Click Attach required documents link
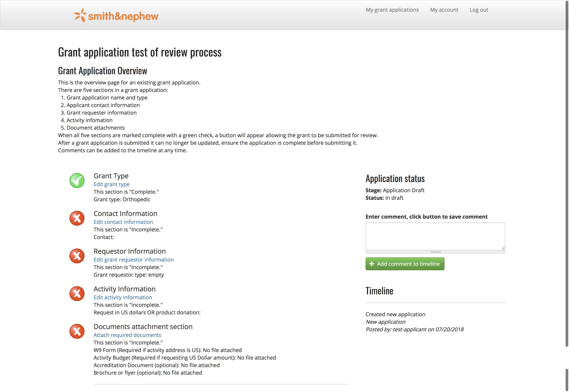569x392 pixels. pyautogui.click(x=127, y=335)
